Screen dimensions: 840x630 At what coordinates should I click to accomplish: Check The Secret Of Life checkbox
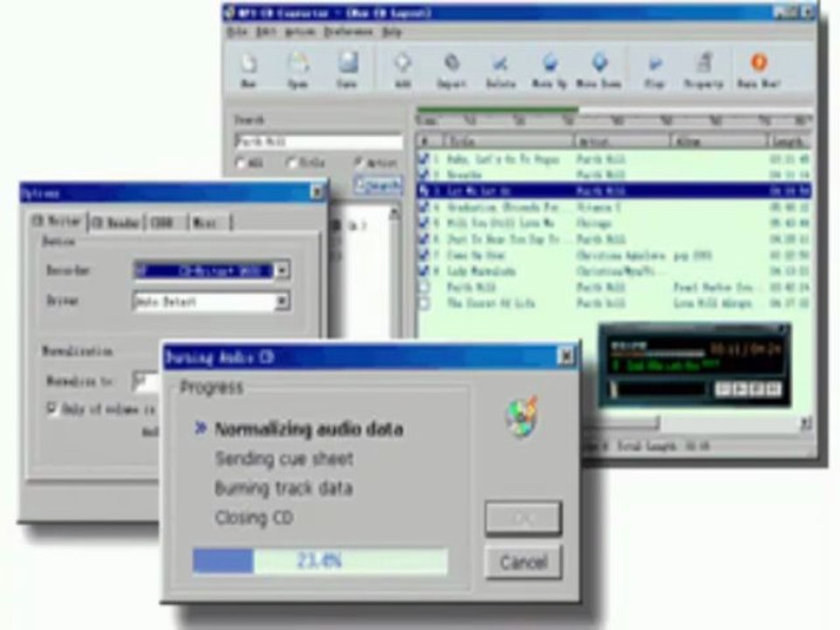(x=423, y=304)
